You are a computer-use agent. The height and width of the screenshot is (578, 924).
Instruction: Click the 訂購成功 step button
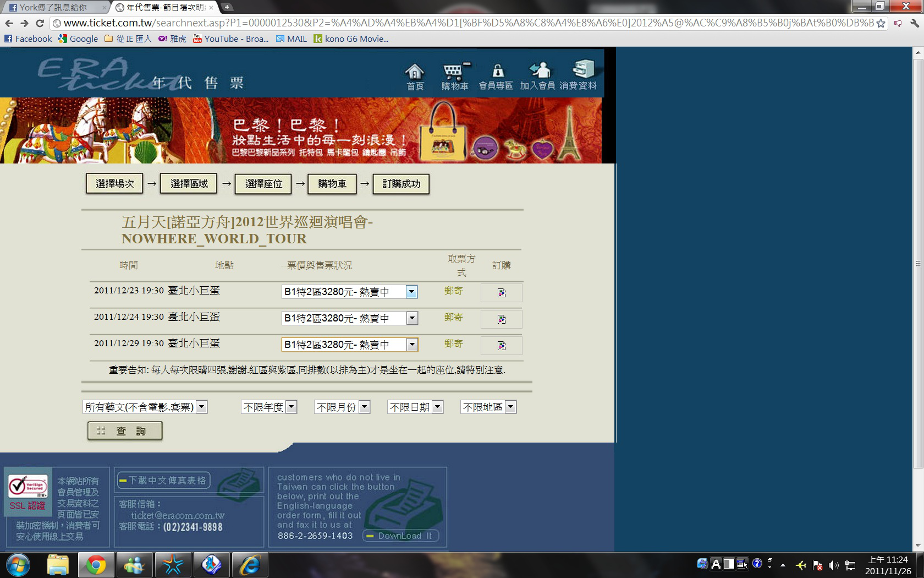click(x=401, y=184)
